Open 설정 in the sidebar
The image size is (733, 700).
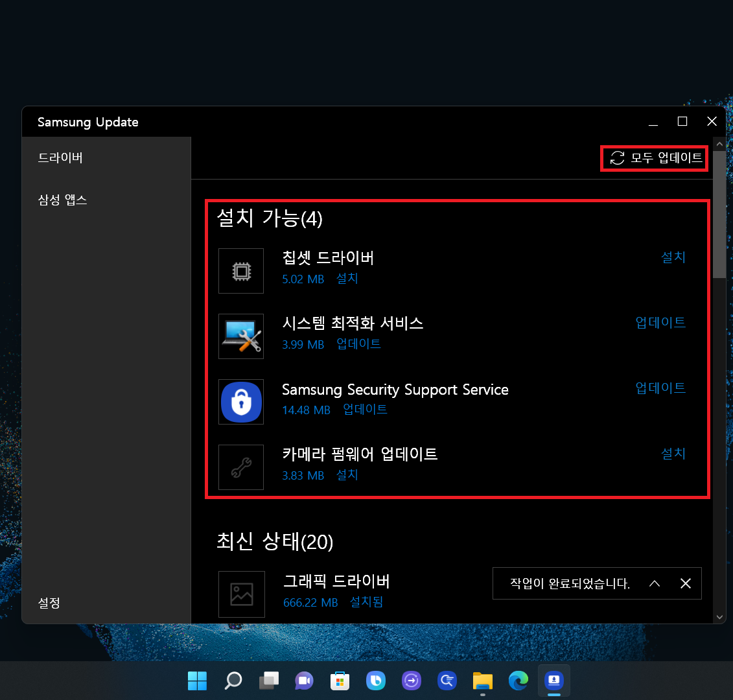pyautogui.click(x=49, y=603)
